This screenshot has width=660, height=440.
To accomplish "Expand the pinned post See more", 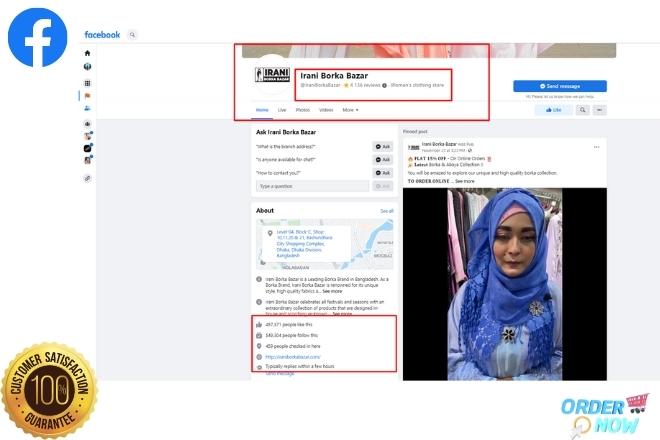I will point(465,181).
